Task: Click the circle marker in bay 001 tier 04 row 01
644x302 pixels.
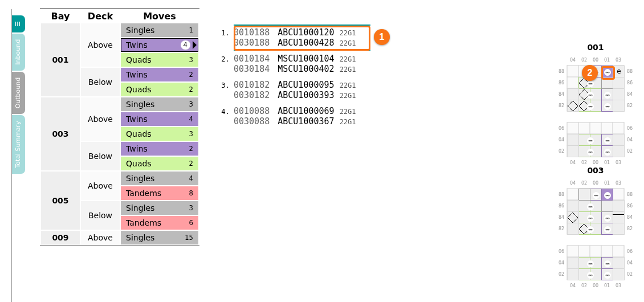Action: click(x=608, y=141)
